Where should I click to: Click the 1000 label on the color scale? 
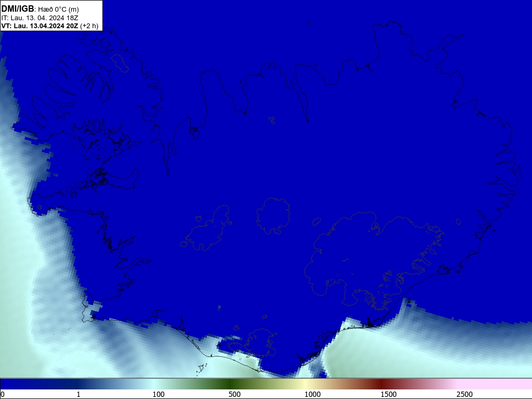point(312,394)
